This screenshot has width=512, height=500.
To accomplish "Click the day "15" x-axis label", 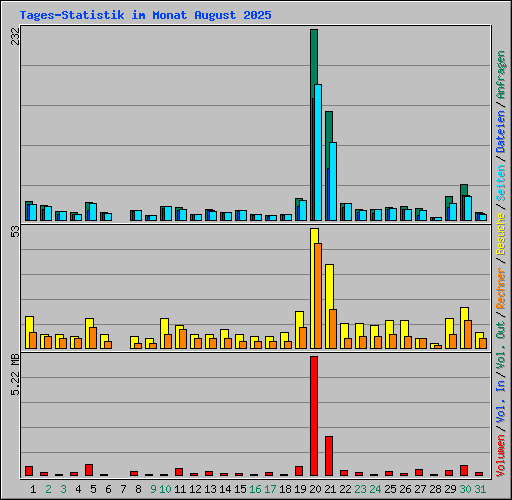I will (x=240, y=489).
